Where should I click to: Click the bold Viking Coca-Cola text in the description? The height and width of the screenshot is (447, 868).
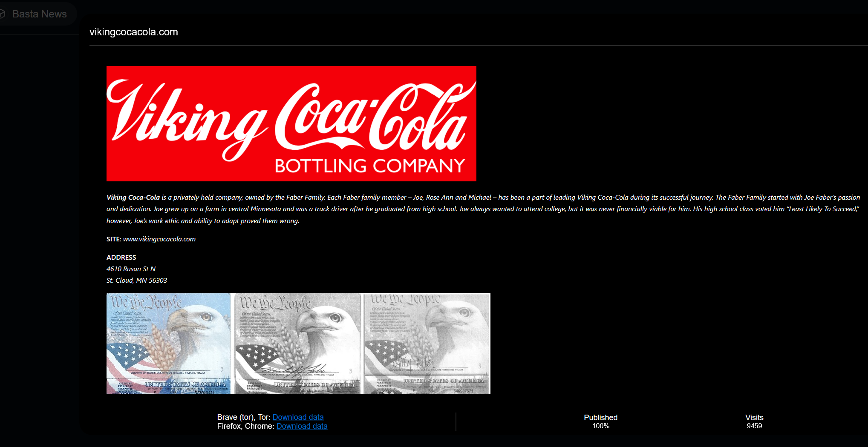tap(133, 197)
